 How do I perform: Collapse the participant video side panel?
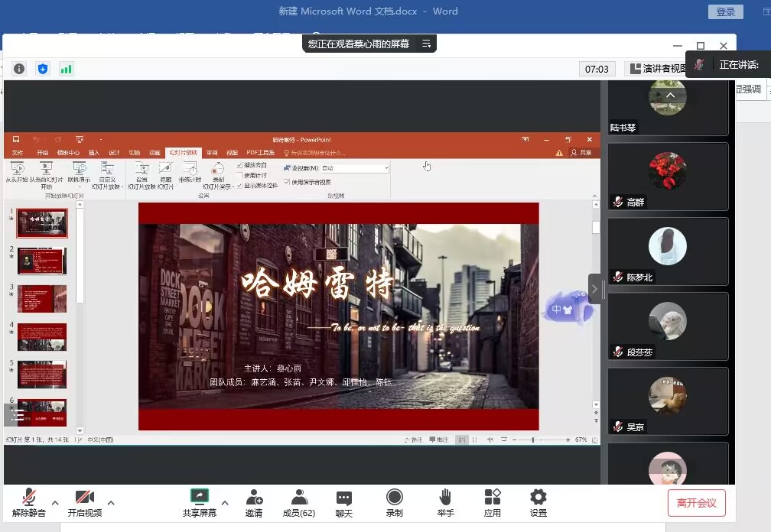click(x=594, y=289)
